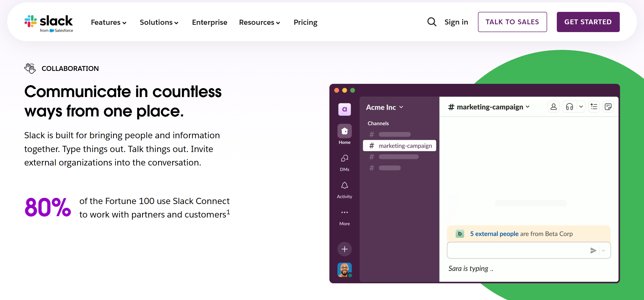Open the Activity bell icon
This screenshot has width=644, height=300.
344,185
